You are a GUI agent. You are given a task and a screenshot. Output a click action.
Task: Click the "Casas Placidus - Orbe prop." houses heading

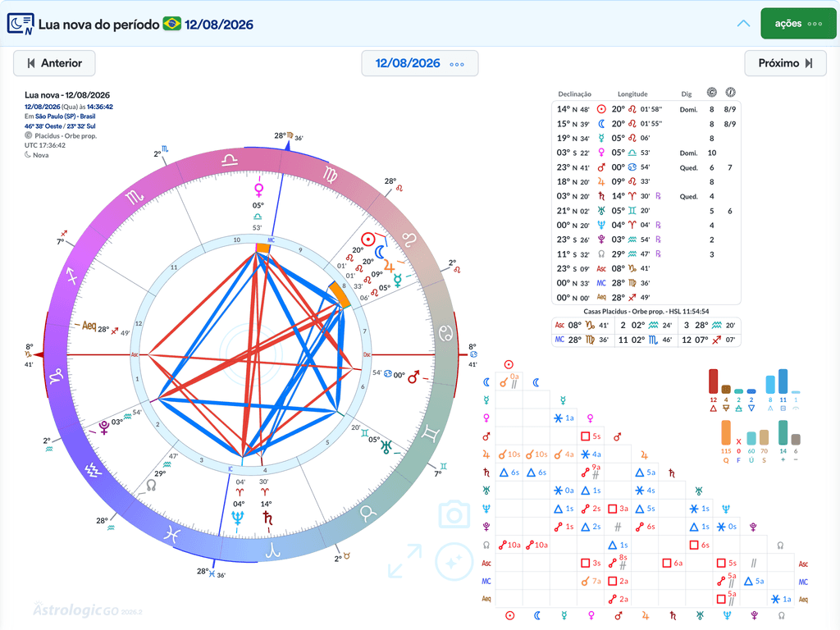point(646,311)
